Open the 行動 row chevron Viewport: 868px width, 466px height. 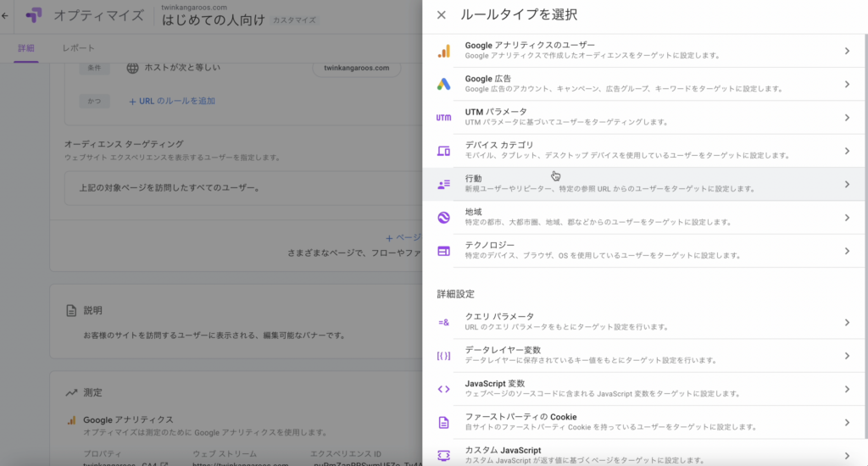(x=847, y=185)
